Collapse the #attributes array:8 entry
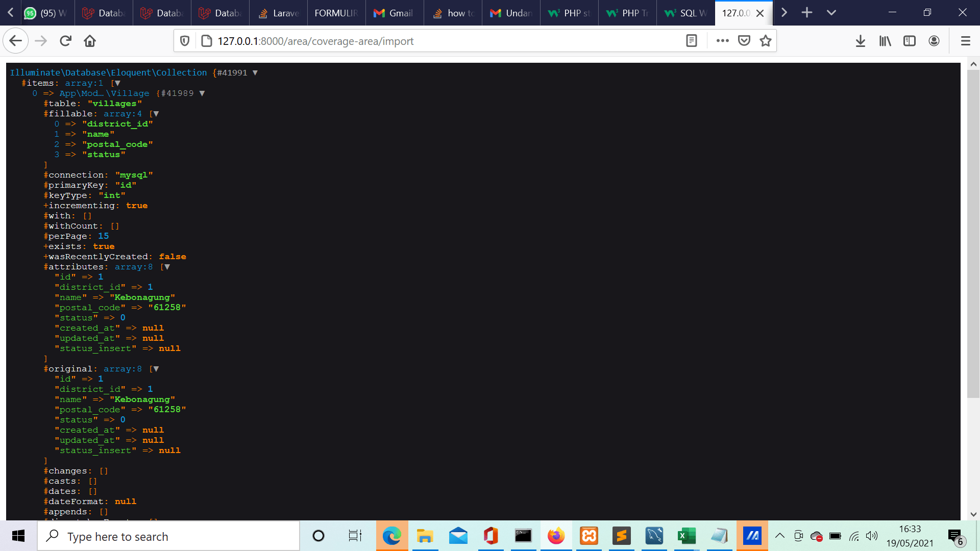Image resolution: width=980 pixels, height=551 pixels. (167, 266)
